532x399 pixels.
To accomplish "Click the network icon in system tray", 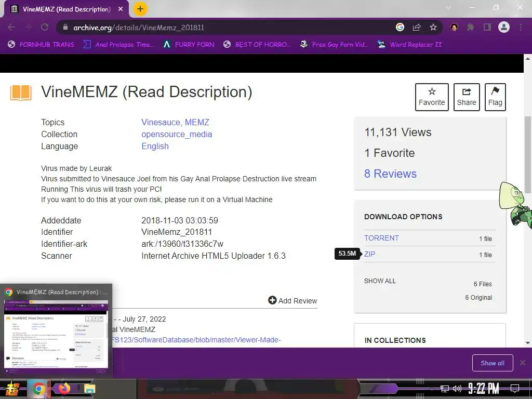I will [x=445, y=389].
